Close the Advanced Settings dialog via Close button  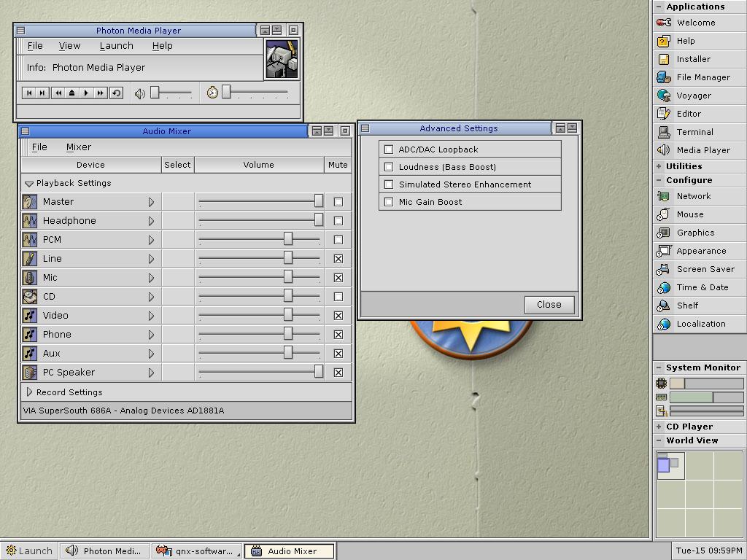point(549,305)
